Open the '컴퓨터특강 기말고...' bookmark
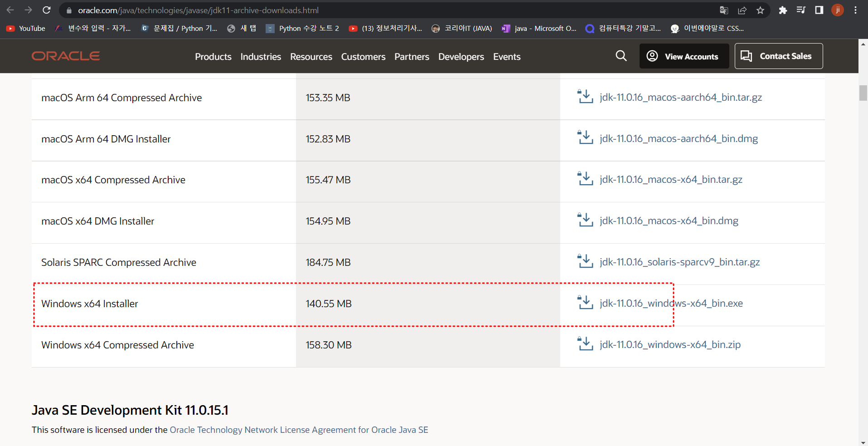This screenshot has height=446, width=868. coord(623,28)
